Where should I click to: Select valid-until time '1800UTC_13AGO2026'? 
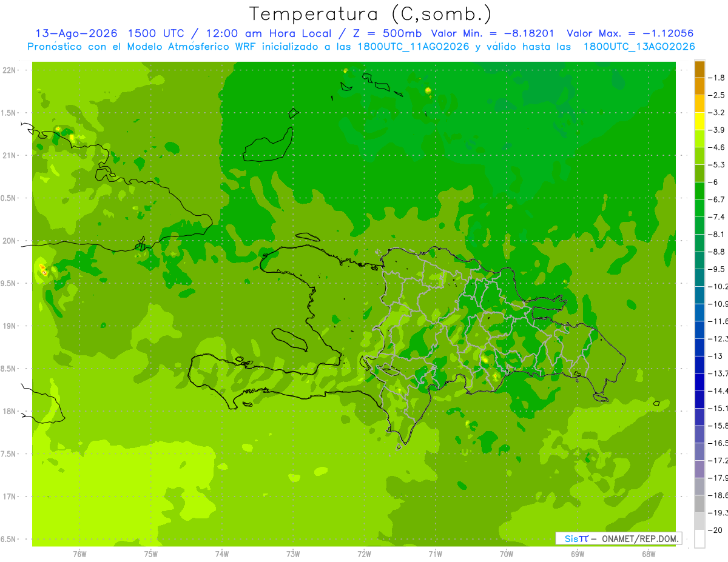[x=639, y=47]
